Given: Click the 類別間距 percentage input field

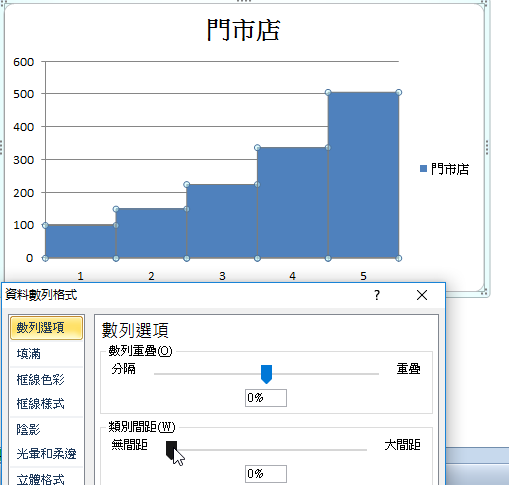Looking at the screenshot, I should [x=266, y=474].
